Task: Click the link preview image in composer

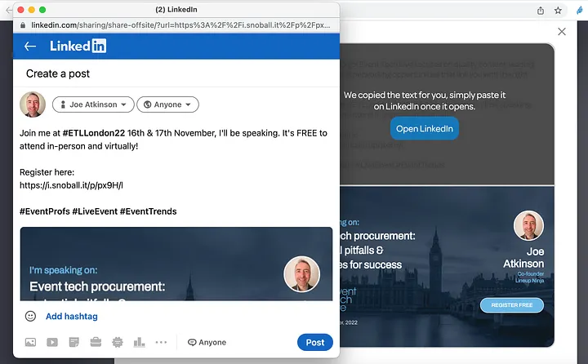Action: [176, 264]
